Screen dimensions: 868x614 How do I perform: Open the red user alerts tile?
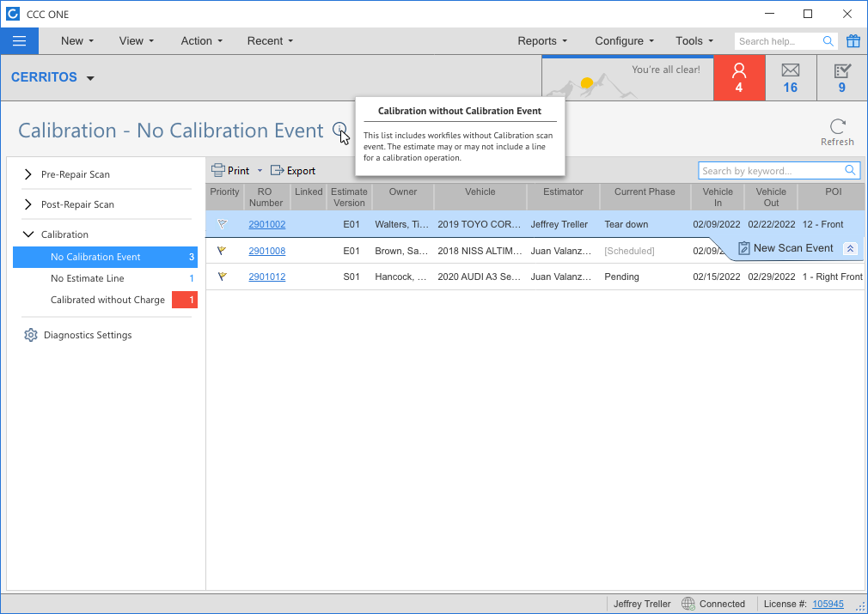[x=739, y=78]
